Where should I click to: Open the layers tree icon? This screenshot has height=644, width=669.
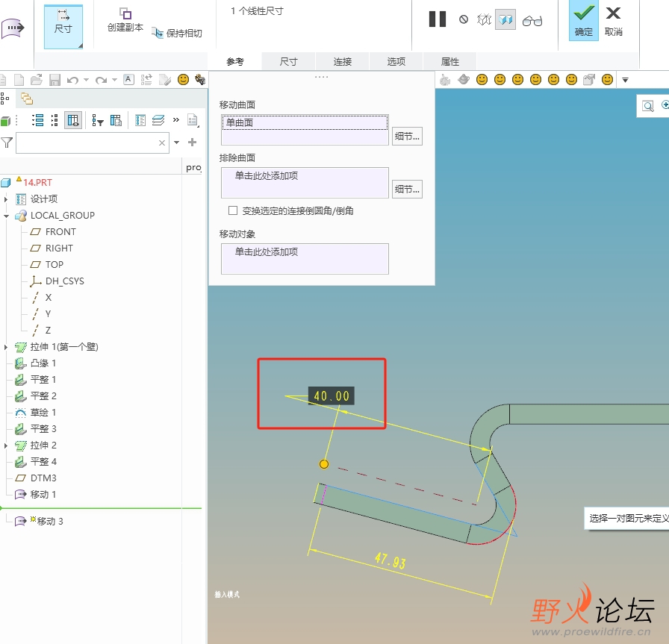[27, 99]
